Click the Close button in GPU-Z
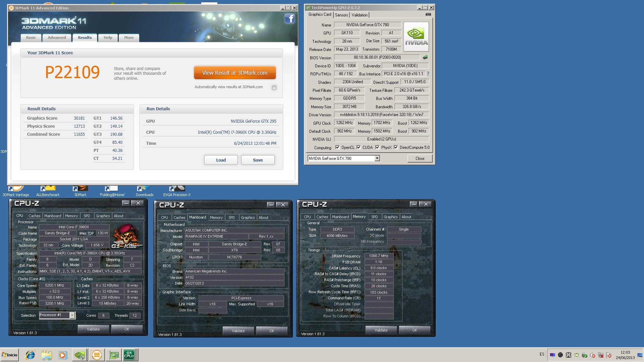Viewport: 644px width, 362px height. point(420,159)
